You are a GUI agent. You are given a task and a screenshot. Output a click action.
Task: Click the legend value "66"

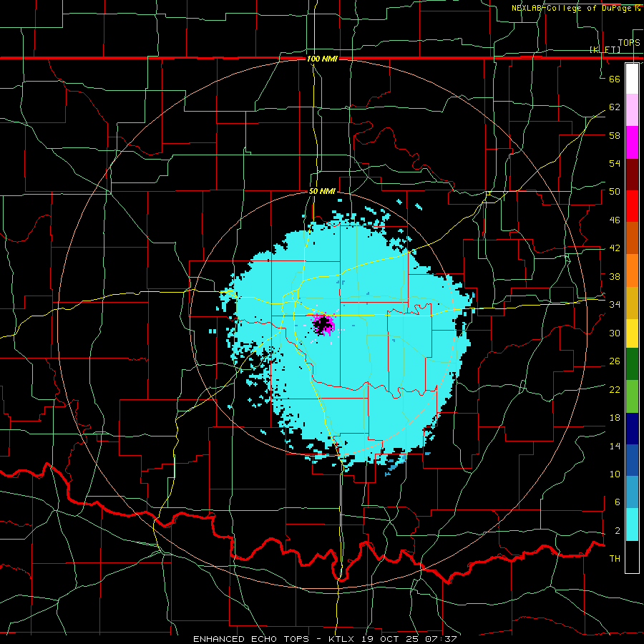pyautogui.click(x=615, y=79)
